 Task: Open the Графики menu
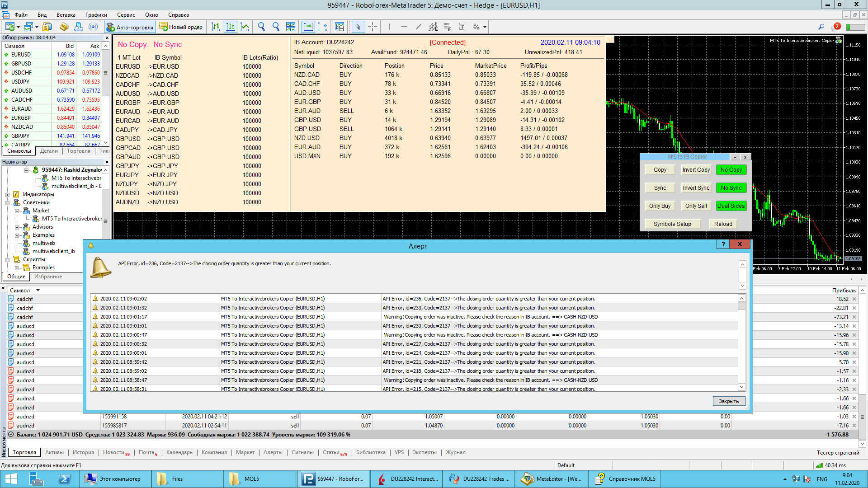[96, 15]
